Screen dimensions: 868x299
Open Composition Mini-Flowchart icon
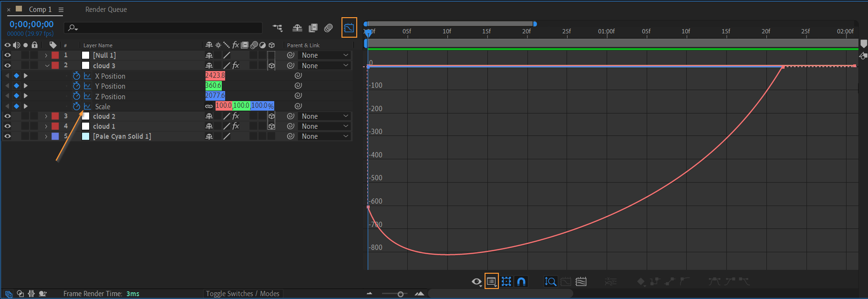click(278, 28)
